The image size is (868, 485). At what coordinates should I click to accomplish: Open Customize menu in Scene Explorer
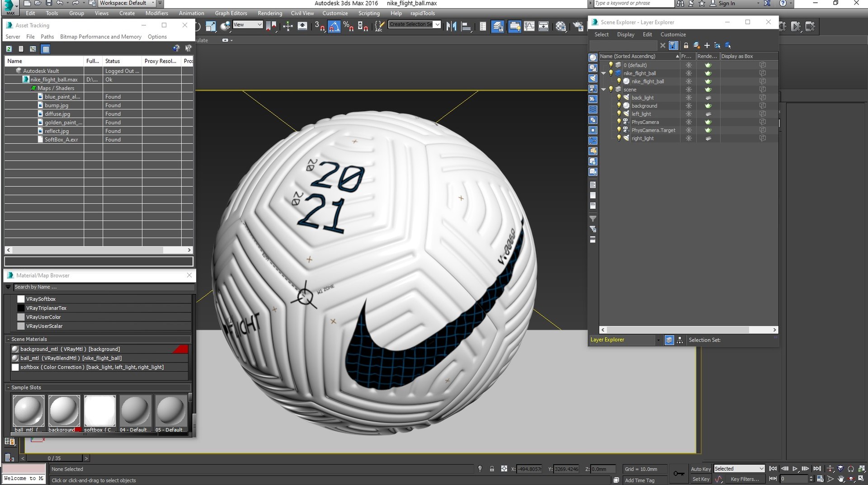[x=673, y=34]
